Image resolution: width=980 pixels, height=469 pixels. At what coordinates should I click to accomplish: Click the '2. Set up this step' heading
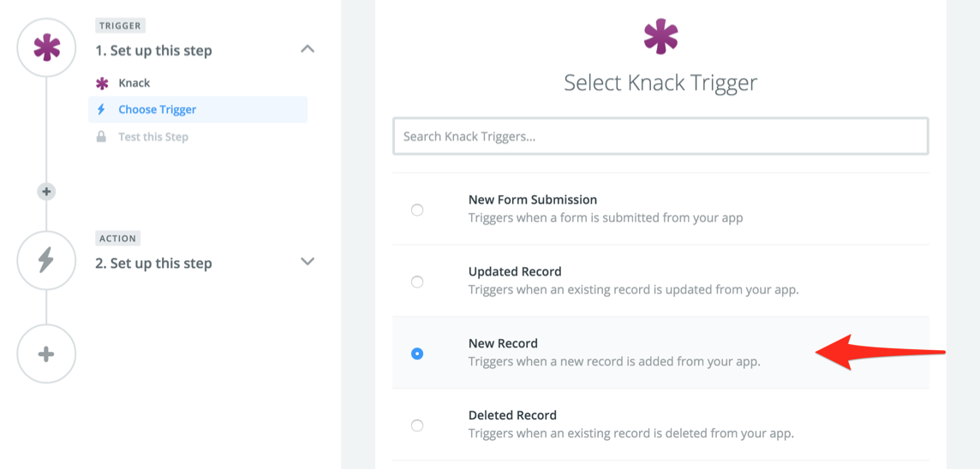coord(153,264)
